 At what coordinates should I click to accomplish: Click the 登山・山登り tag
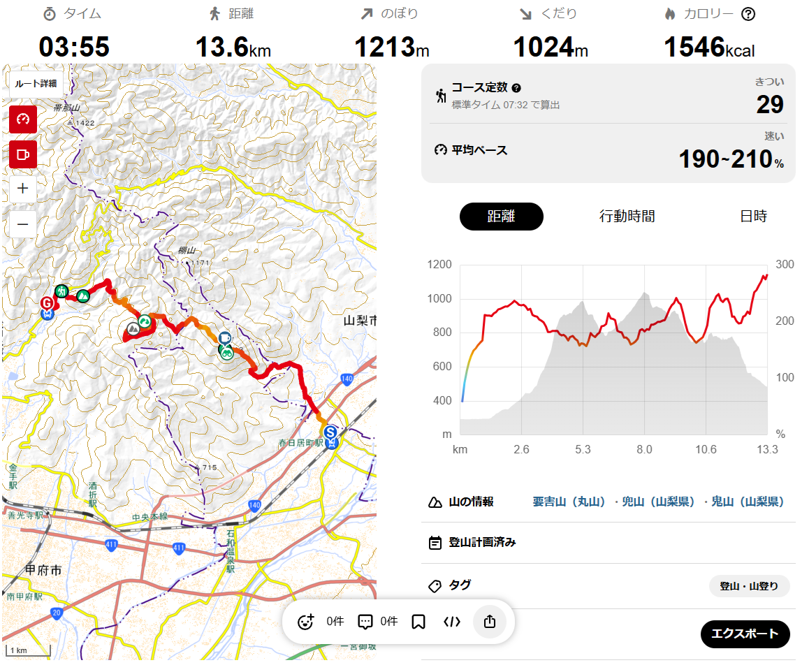pos(749,586)
